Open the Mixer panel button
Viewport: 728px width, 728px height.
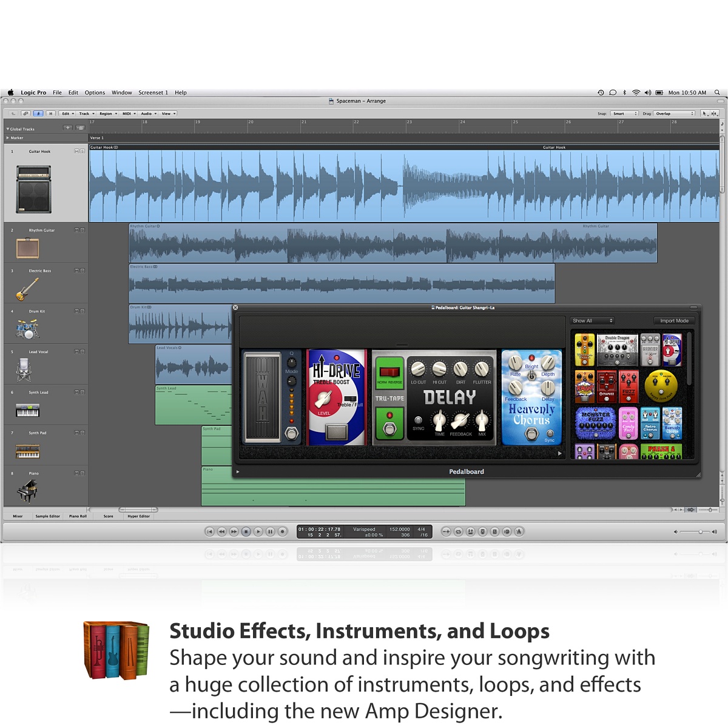tap(18, 516)
